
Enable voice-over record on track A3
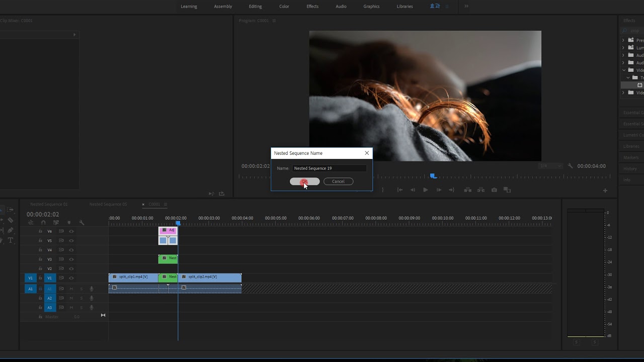(x=92, y=308)
